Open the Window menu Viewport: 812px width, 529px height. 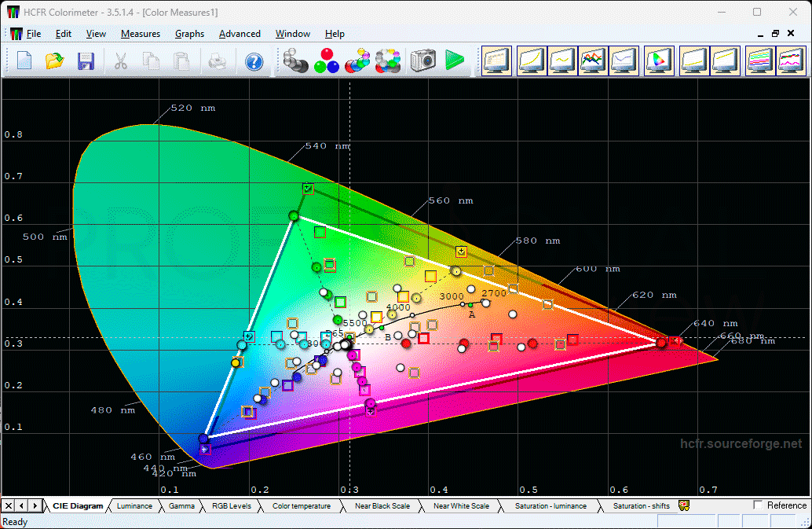pos(293,34)
